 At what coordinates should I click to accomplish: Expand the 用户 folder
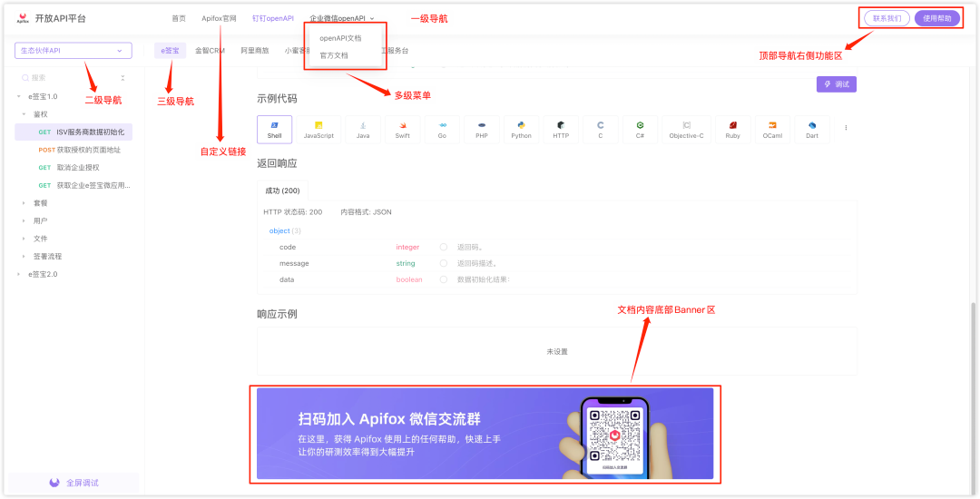point(24,220)
